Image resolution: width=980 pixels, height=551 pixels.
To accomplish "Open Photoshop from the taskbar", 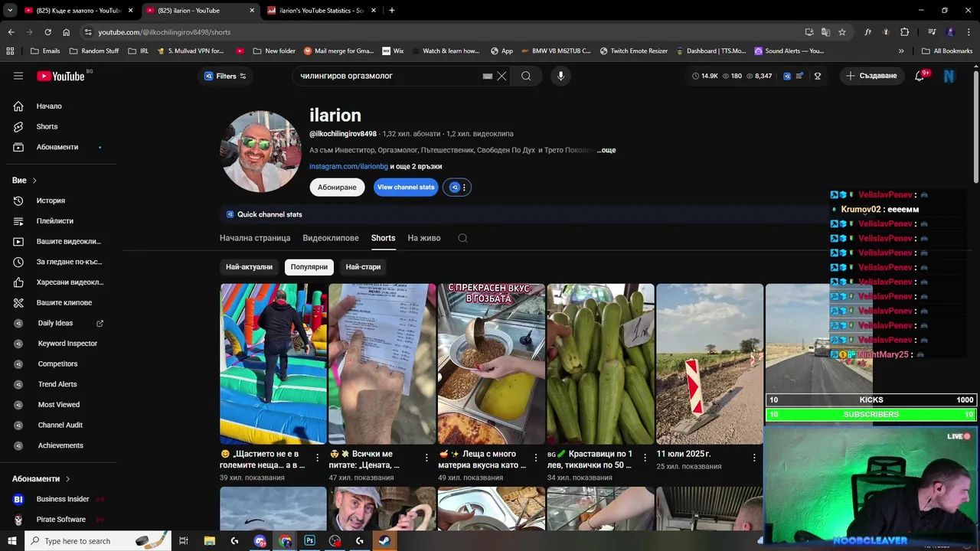I will tap(309, 540).
